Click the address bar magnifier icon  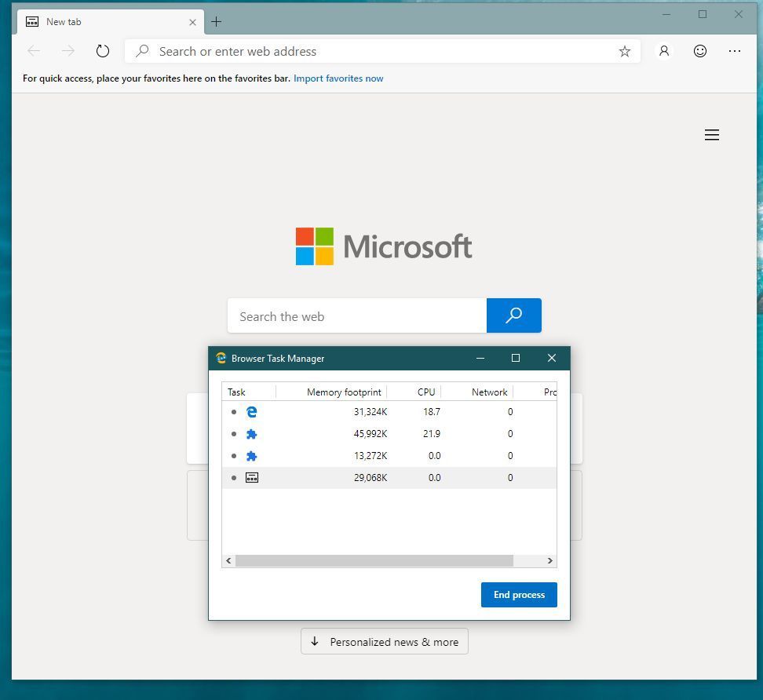pyautogui.click(x=142, y=51)
